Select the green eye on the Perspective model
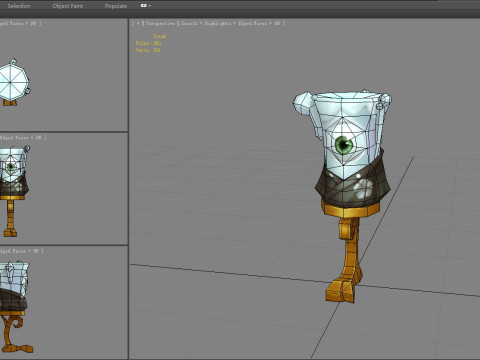This screenshot has width=480, height=360. [344, 145]
